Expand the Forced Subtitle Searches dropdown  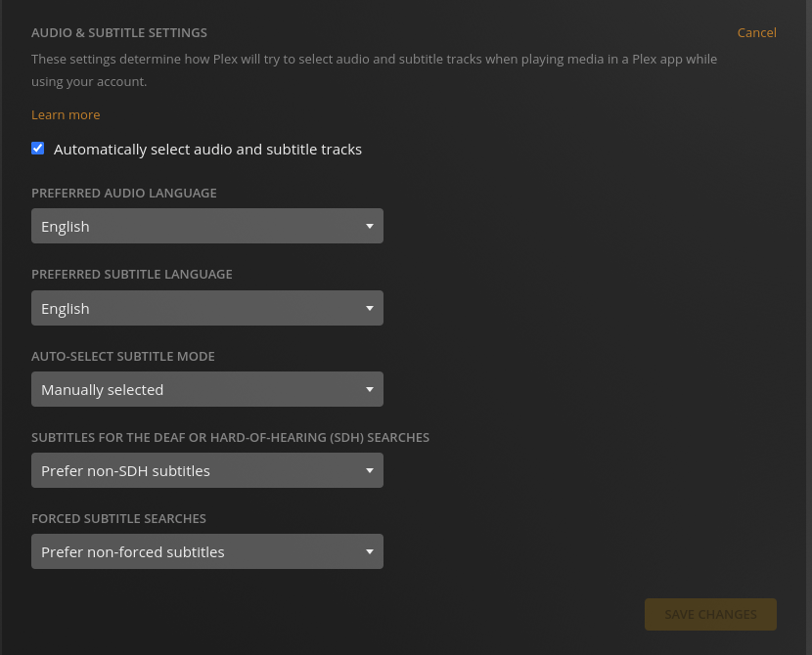click(x=207, y=552)
